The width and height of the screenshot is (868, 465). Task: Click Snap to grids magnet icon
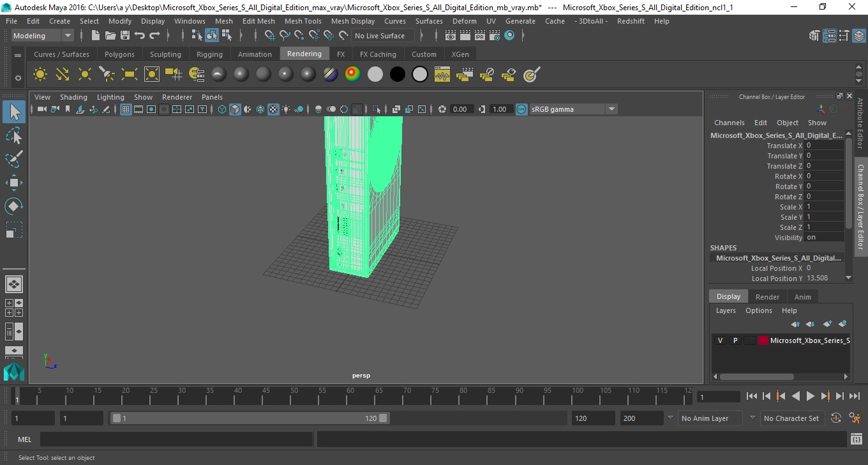tap(269, 36)
